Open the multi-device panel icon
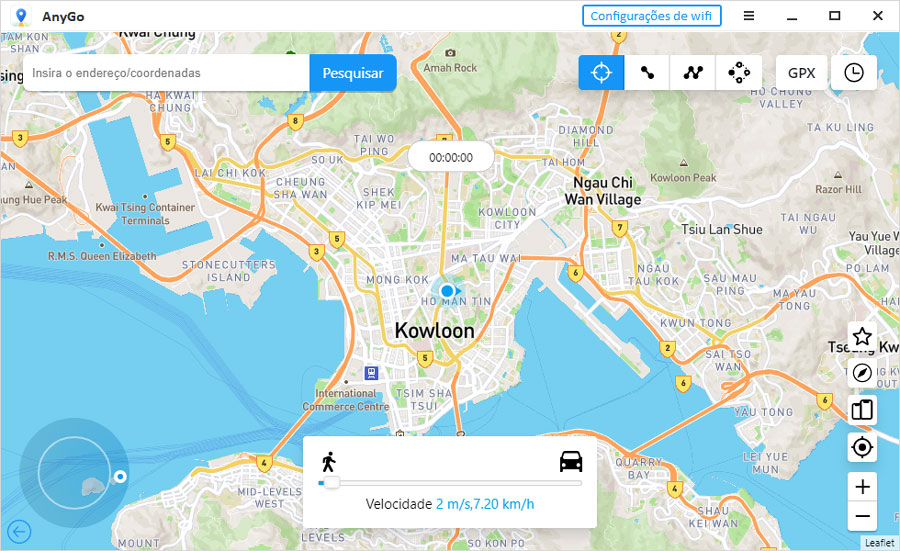Screen dimensions: 900x551 tap(862, 410)
